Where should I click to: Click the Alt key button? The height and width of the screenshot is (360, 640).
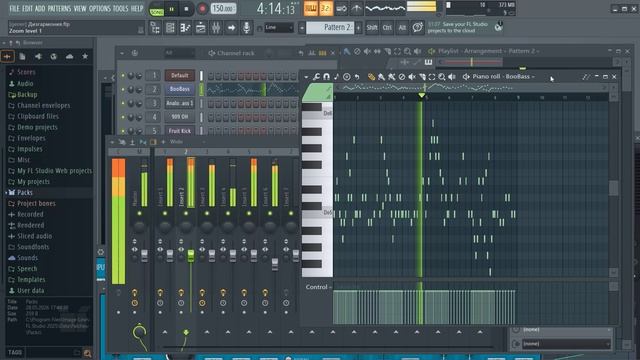[x=402, y=28]
